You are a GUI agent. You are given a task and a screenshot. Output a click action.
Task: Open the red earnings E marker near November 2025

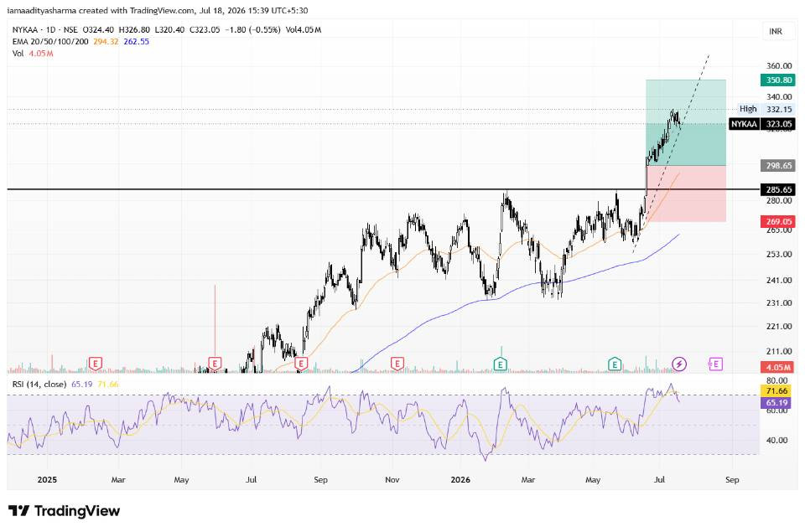pos(397,364)
